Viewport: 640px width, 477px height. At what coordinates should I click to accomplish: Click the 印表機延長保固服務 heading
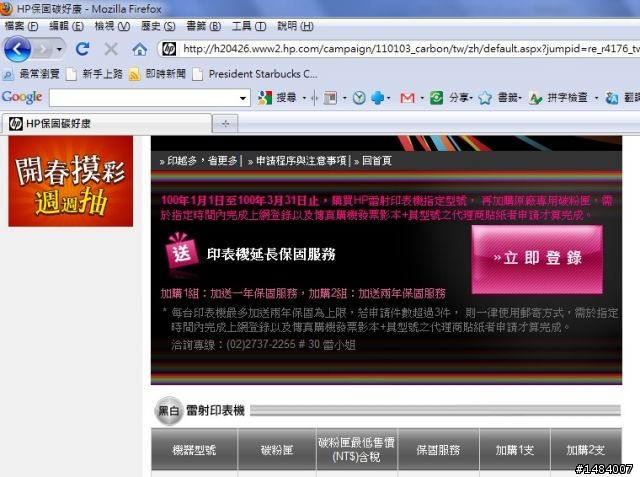pos(271,255)
